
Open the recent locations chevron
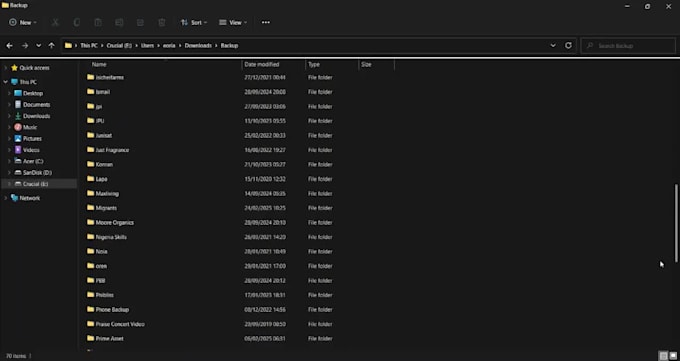tap(39, 46)
